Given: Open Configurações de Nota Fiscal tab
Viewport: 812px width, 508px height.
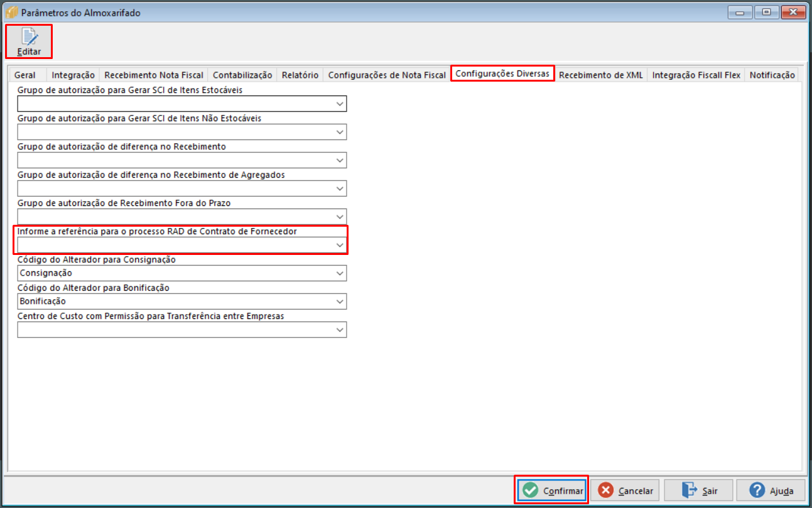Looking at the screenshot, I should 387,75.
